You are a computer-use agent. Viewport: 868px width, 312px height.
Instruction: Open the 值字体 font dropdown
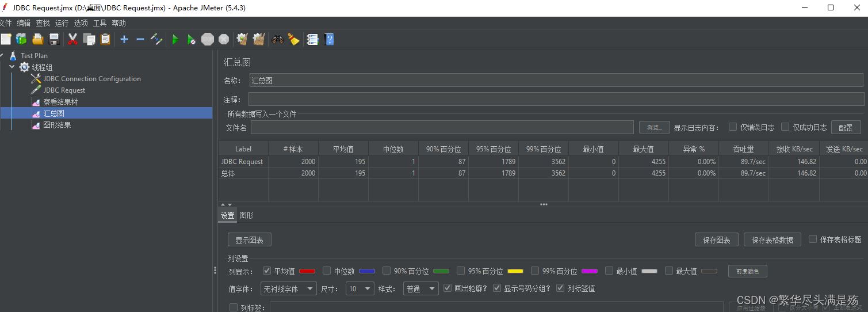pyautogui.click(x=288, y=289)
